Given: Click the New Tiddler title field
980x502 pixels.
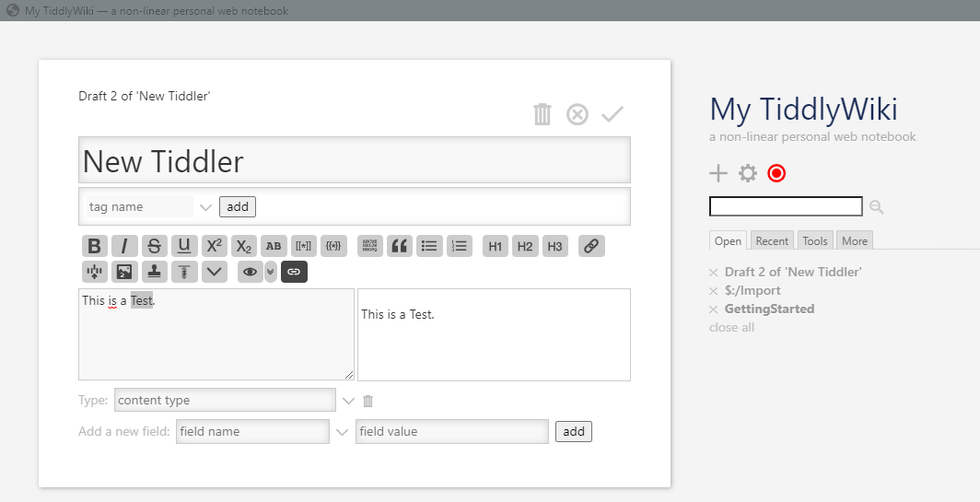Looking at the screenshot, I should tap(355, 160).
